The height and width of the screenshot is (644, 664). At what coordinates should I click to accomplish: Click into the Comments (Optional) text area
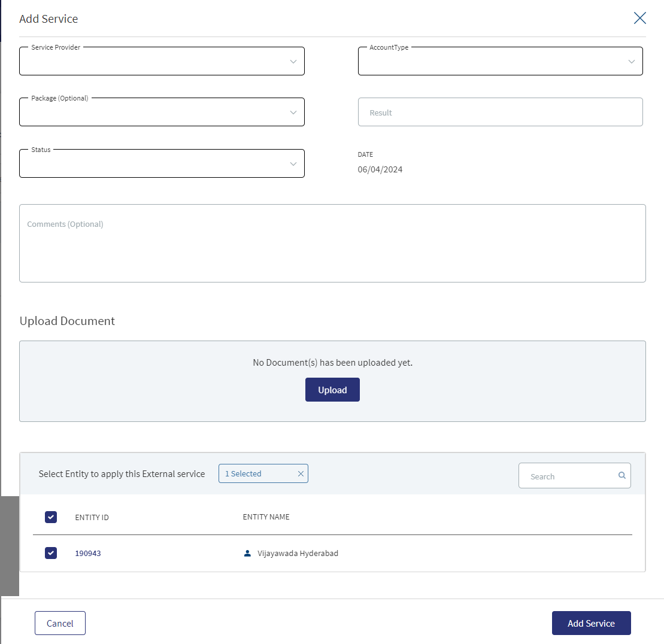(x=332, y=243)
